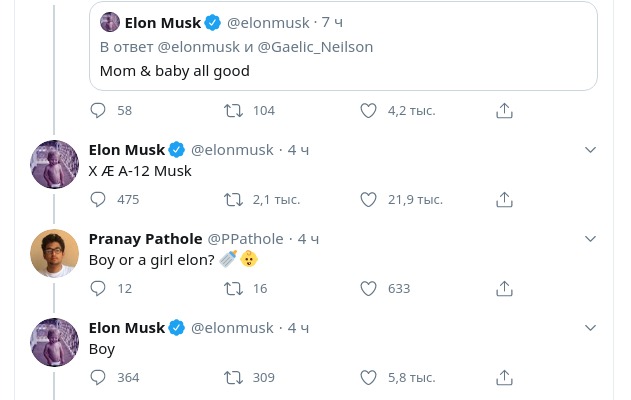Reply to Elon Musk's 'Boy' tweet
Image resolution: width=631 pixels, height=400 pixels.
point(98,378)
